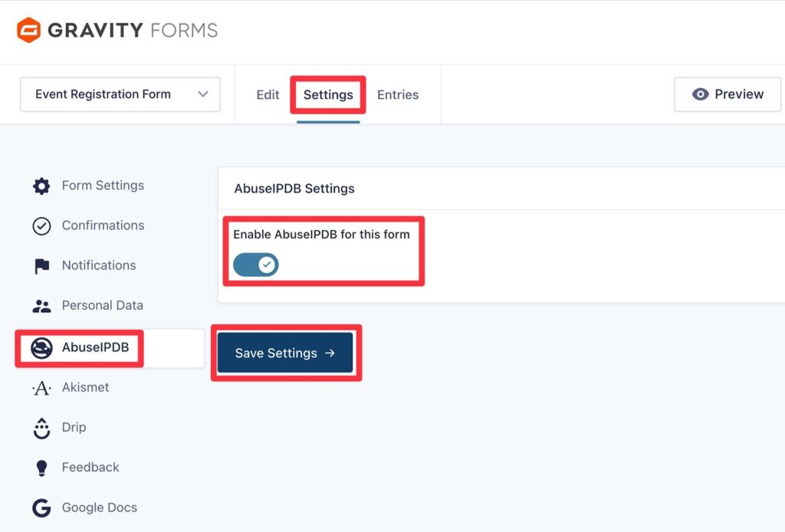Click the Drip smiley droplet icon
This screenshot has height=532, width=785.
tap(41, 429)
